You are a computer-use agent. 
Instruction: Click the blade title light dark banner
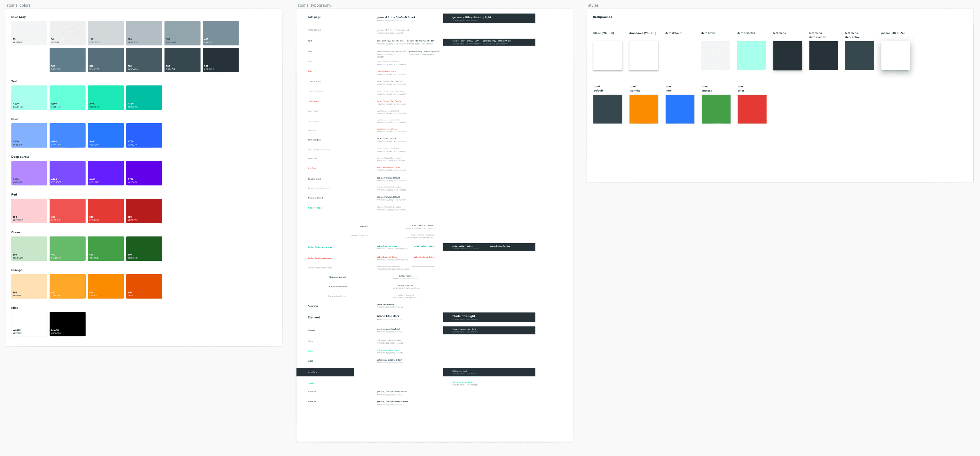489,317
